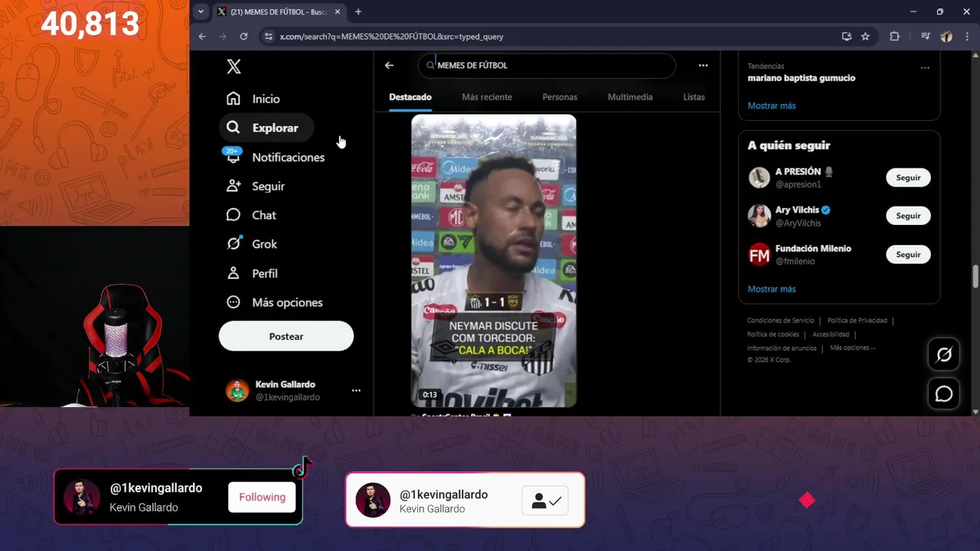
Task: Open Política de cookies link
Action: 773,334
